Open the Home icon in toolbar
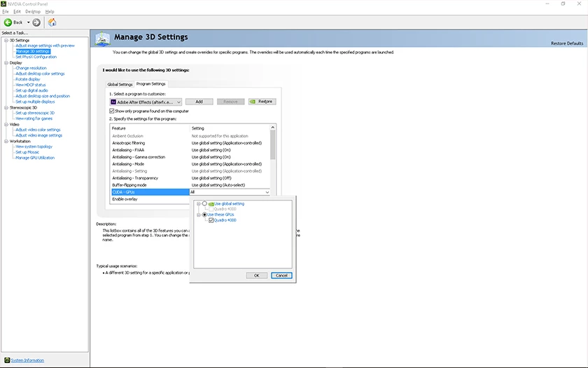 pyautogui.click(x=52, y=22)
